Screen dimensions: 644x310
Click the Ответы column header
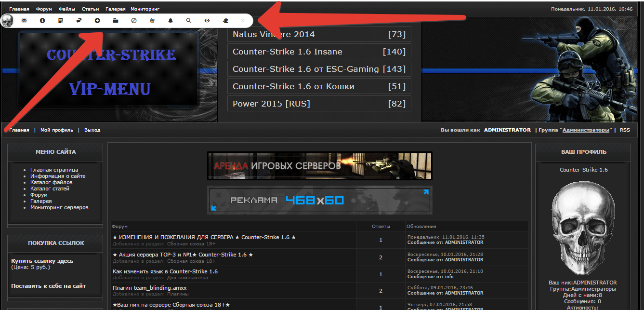(381, 226)
